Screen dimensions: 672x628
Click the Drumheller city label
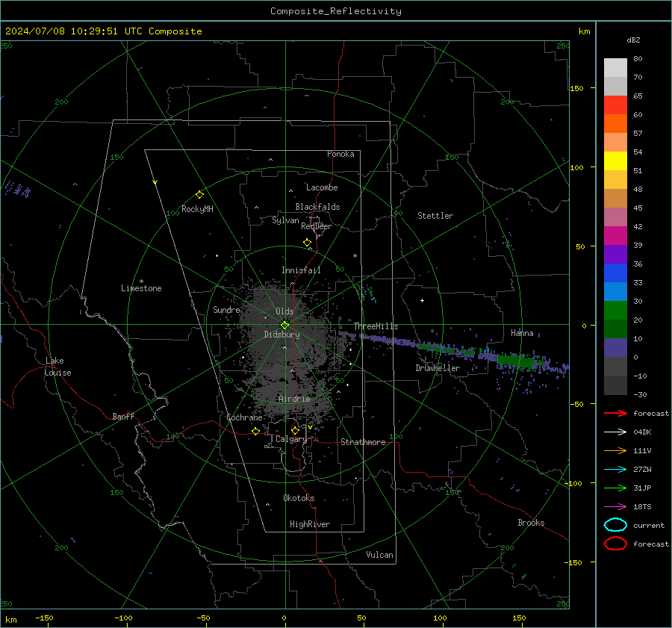pos(438,368)
